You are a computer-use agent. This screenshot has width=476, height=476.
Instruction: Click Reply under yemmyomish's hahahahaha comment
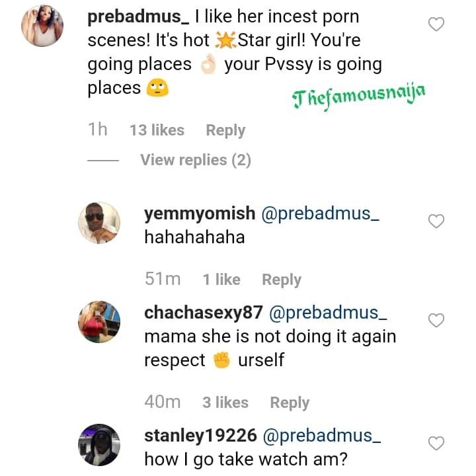click(x=282, y=280)
